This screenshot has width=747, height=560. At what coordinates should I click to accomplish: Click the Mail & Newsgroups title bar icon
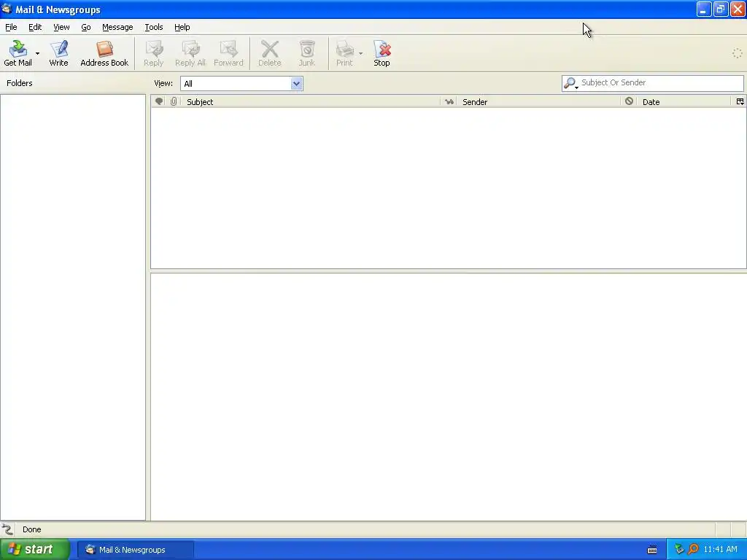pyautogui.click(x=7, y=9)
